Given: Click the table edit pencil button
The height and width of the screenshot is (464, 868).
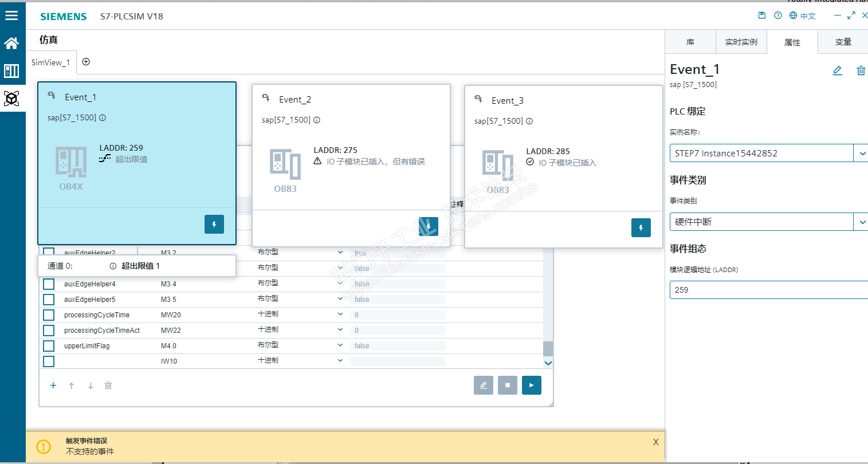Looking at the screenshot, I should click(x=484, y=386).
